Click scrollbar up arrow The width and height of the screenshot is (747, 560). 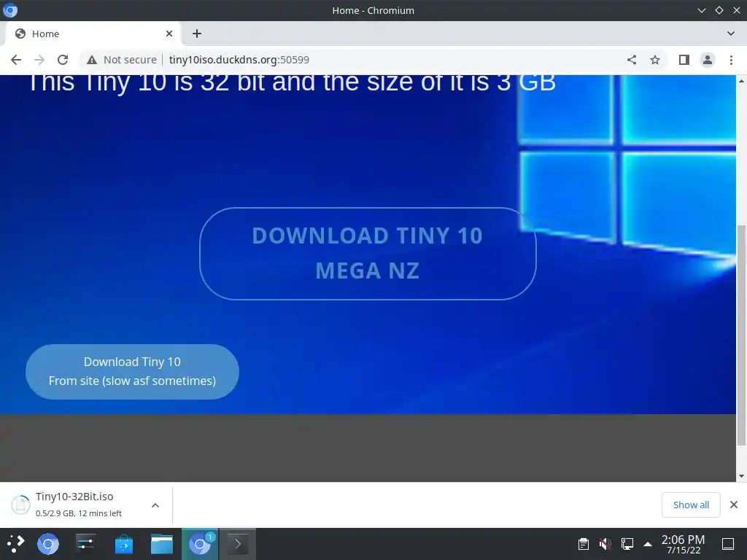[741, 81]
